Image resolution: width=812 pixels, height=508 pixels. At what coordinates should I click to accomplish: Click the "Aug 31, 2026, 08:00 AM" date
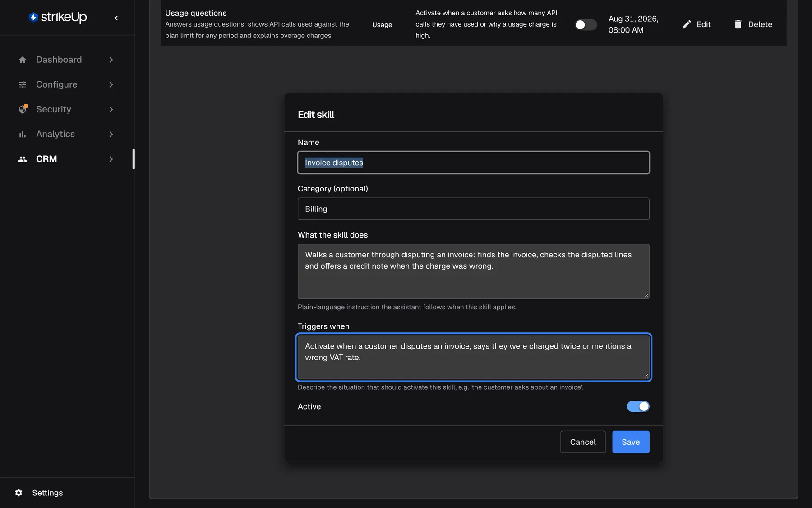click(633, 24)
